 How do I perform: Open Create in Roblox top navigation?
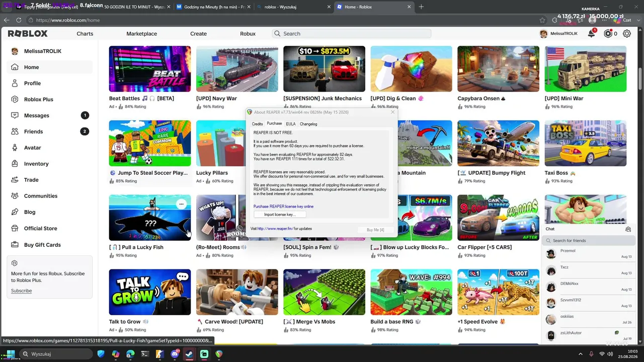pyautogui.click(x=198, y=34)
